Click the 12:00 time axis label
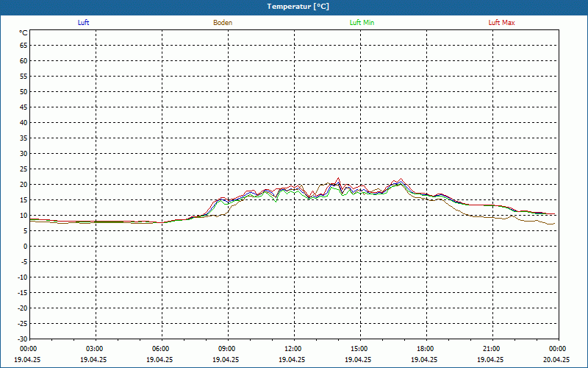588x368 pixels. (293, 349)
